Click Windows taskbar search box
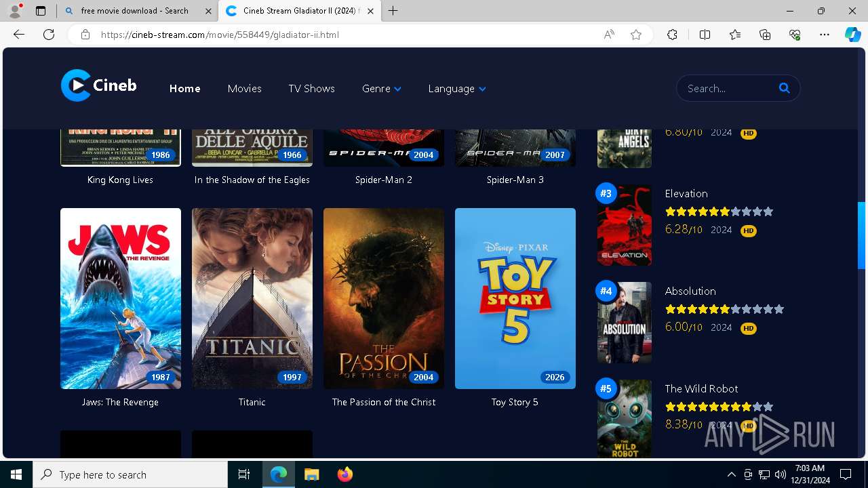The height and width of the screenshot is (488, 868). click(x=130, y=474)
